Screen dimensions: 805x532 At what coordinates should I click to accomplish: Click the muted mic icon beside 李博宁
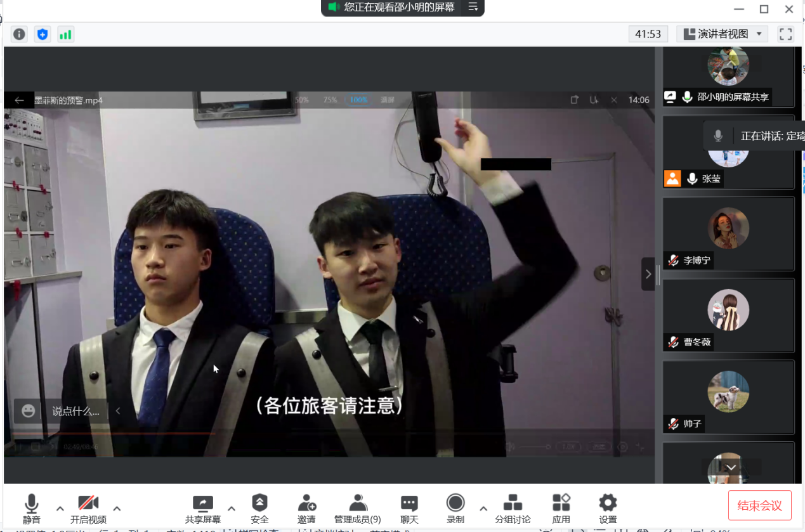tap(673, 260)
